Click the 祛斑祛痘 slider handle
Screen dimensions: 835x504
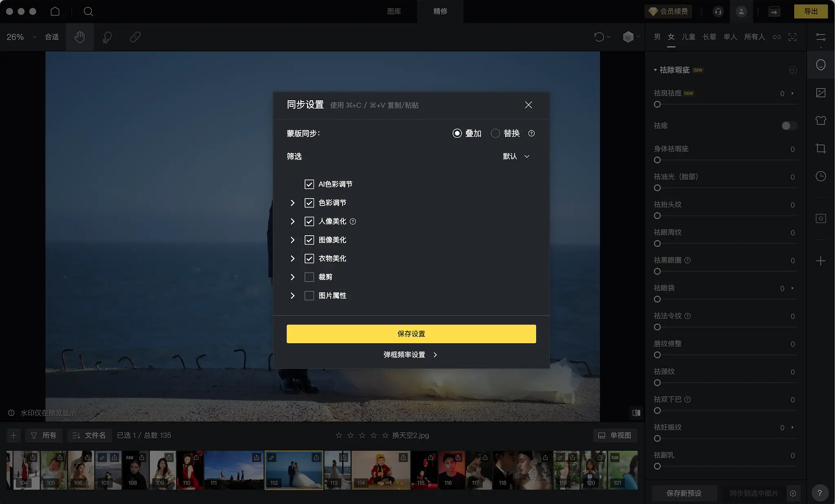coord(657,104)
